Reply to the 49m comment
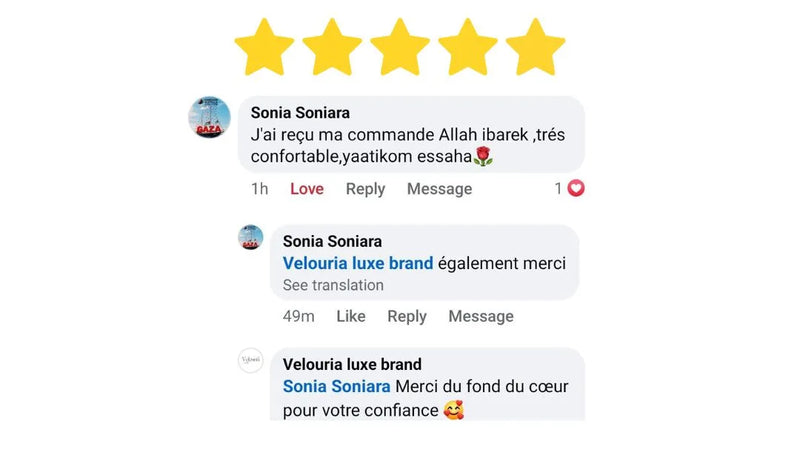Image resolution: width=800 pixels, height=467 pixels. point(407,316)
